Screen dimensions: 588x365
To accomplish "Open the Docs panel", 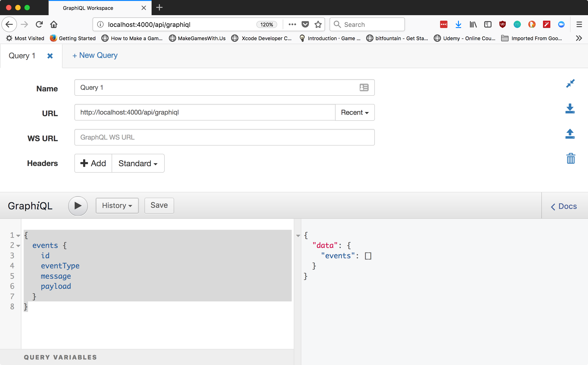I will click(x=564, y=206).
